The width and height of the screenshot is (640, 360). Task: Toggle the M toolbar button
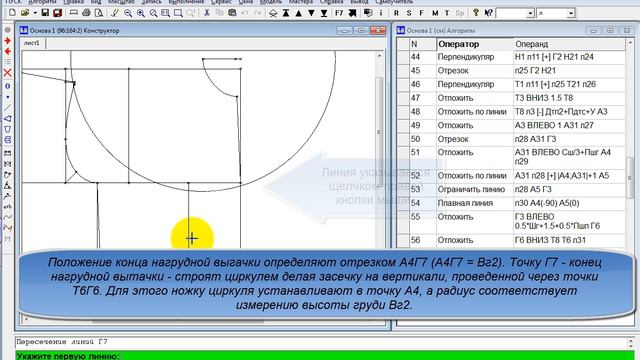tap(435, 13)
